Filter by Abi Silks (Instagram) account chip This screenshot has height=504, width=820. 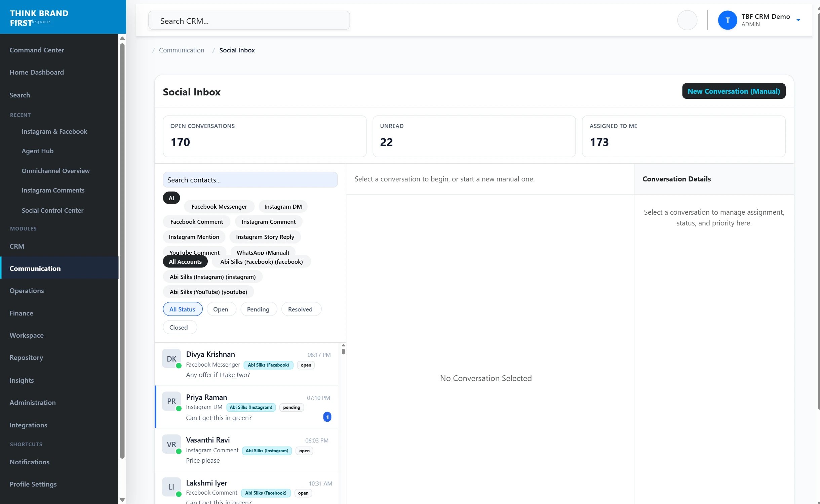tap(212, 277)
